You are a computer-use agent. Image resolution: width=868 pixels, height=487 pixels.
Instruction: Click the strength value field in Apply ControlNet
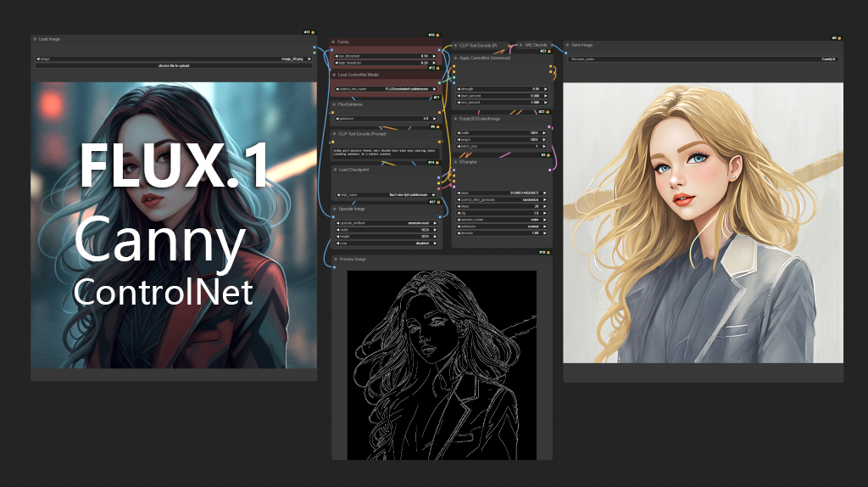[x=502, y=89]
